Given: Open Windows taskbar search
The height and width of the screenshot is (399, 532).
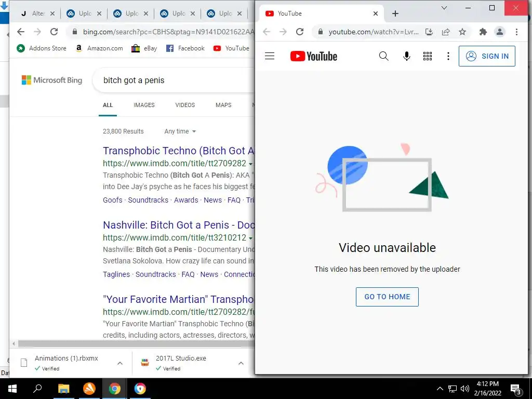Looking at the screenshot, I should 37,389.
